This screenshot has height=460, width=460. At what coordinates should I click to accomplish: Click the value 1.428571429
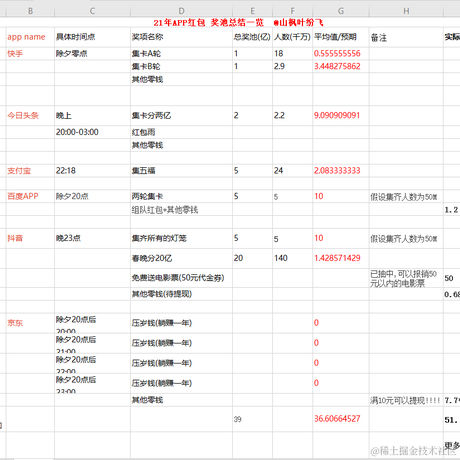coord(337,258)
